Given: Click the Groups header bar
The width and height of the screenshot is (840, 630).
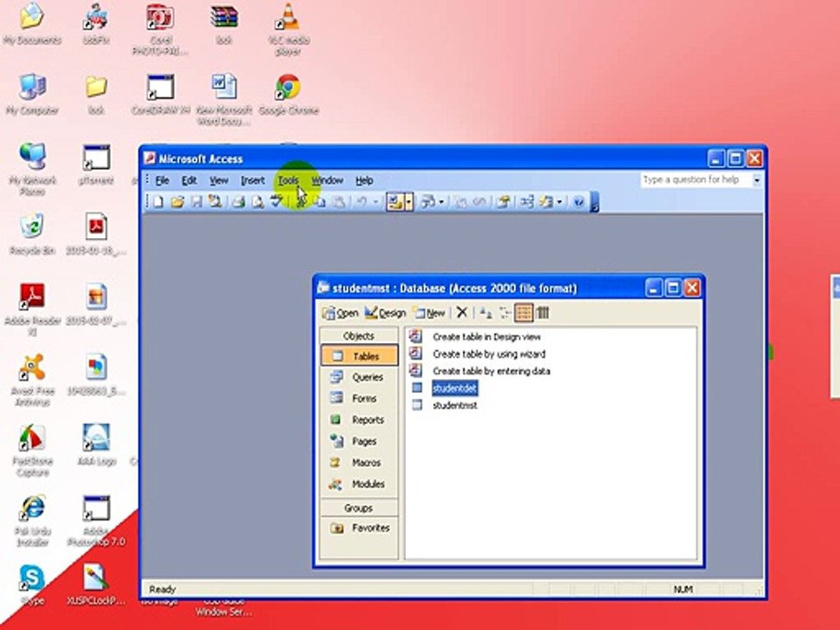Looking at the screenshot, I should coord(359,507).
